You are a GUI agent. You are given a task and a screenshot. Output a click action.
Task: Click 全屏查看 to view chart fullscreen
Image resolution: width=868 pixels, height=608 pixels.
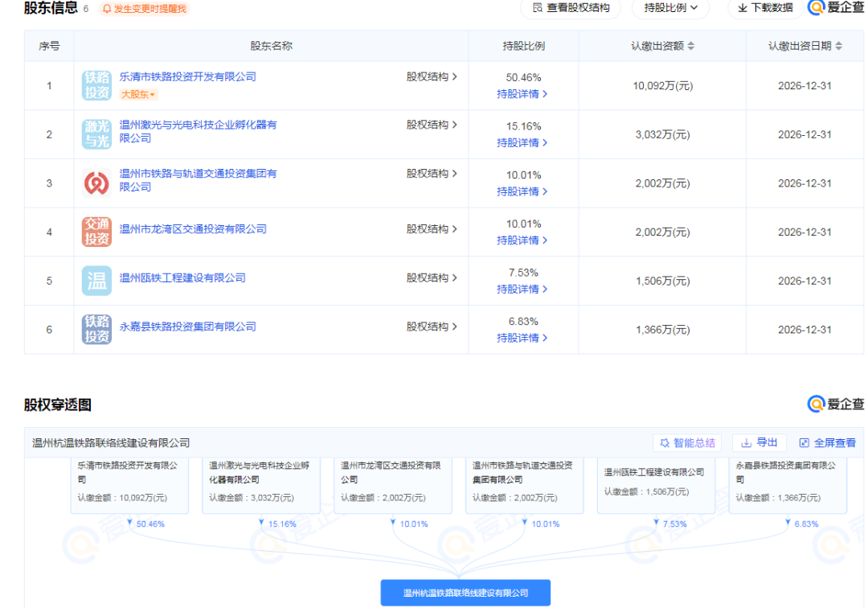click(828, 443)
